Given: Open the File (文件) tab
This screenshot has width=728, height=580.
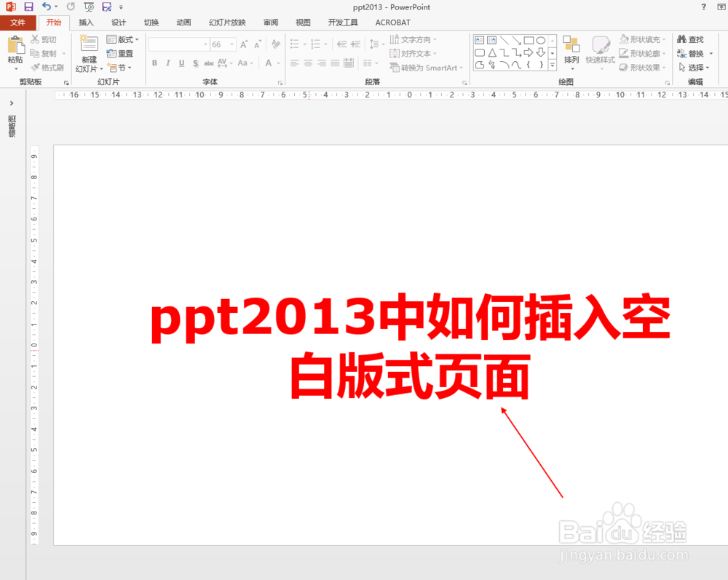Looking at the screenshot, I should point(17,23).
